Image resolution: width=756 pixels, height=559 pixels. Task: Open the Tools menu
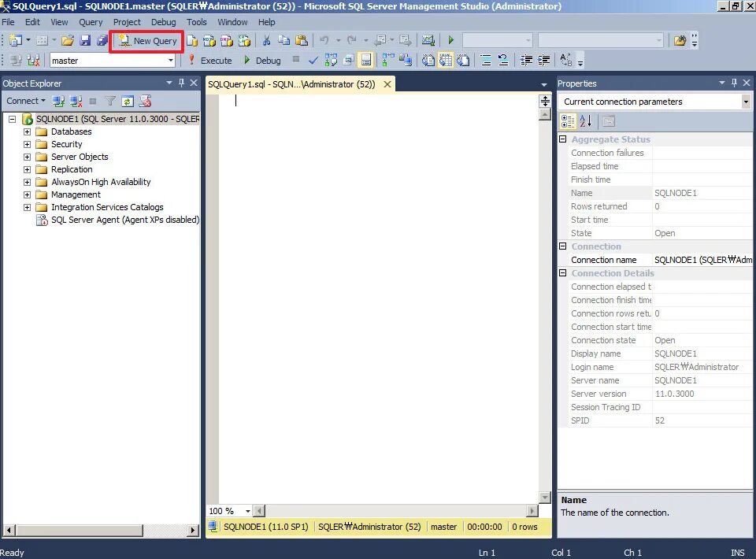[196, 22]
